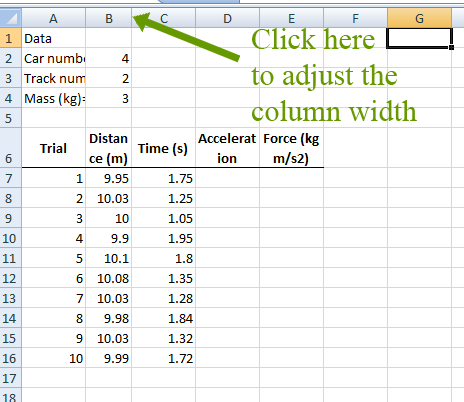
Task: Select time value 1.28
Action: [164, 298]
